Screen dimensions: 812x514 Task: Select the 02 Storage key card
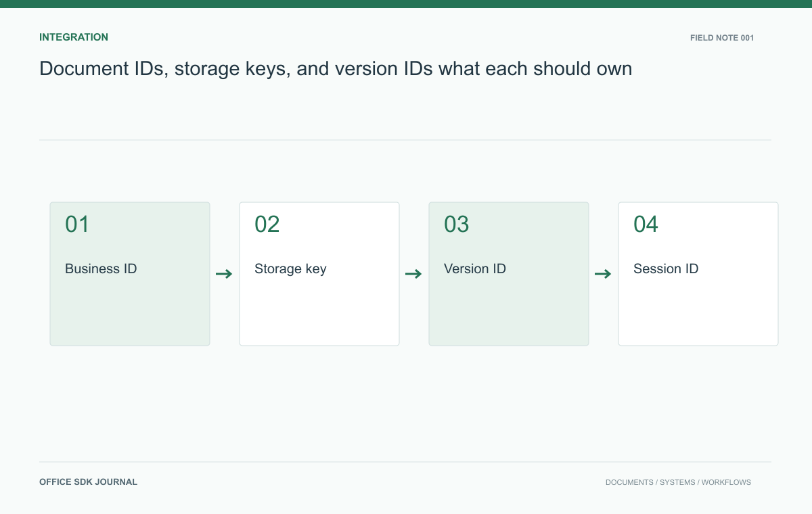tap(319, 274)
